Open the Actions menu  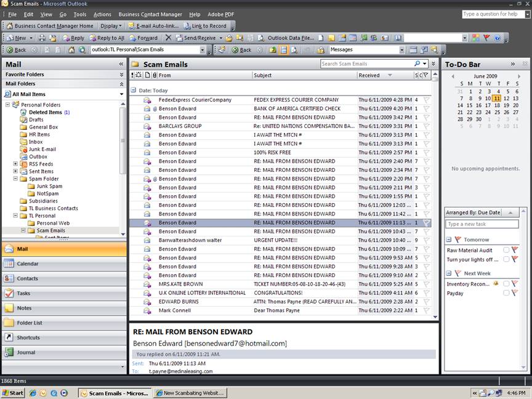click(x=102, y=14)
